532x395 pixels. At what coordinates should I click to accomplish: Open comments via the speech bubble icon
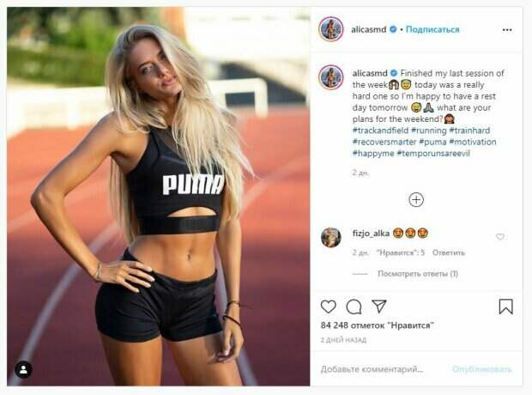[x=354, y=307]
